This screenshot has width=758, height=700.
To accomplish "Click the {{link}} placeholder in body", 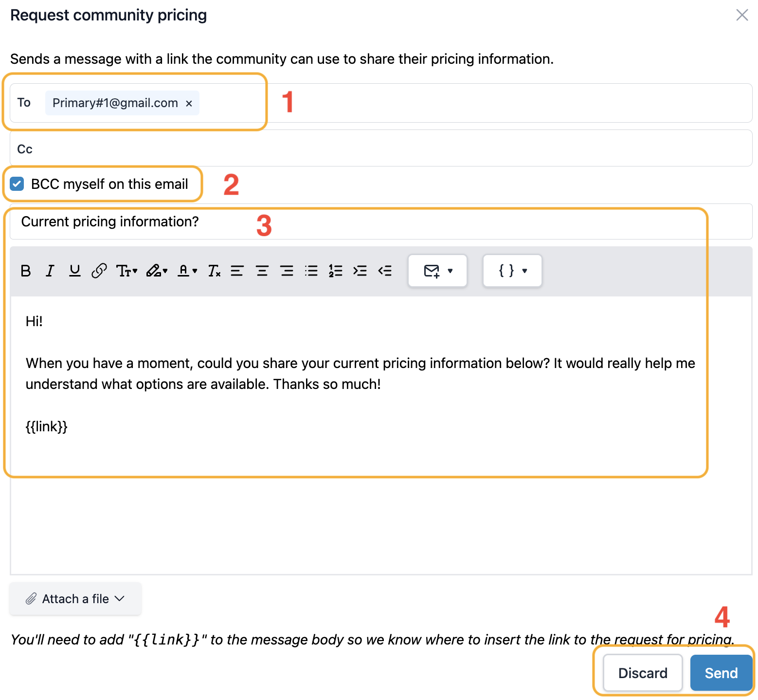I will tap(47, 427).
